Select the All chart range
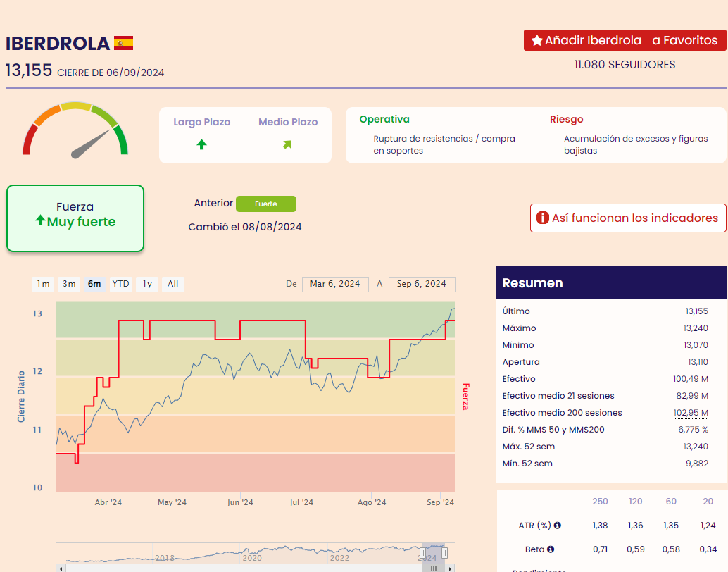The height and width of the screenshot is (572, 728). click(173, 284)
